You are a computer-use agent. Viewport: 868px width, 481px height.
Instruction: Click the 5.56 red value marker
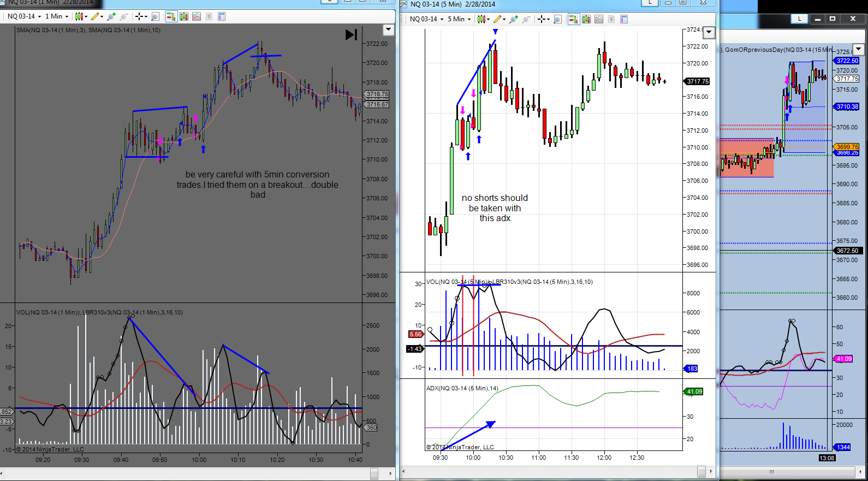pos(415,334)
